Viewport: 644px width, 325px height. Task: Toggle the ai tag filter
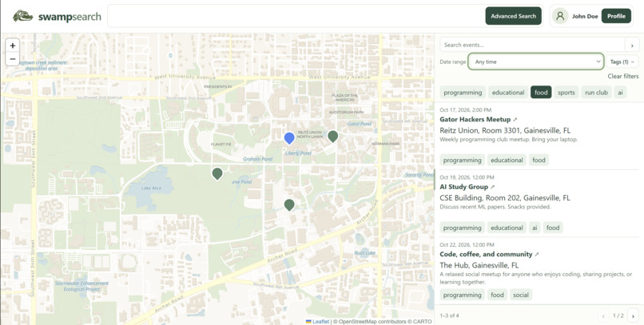[620, 93]
